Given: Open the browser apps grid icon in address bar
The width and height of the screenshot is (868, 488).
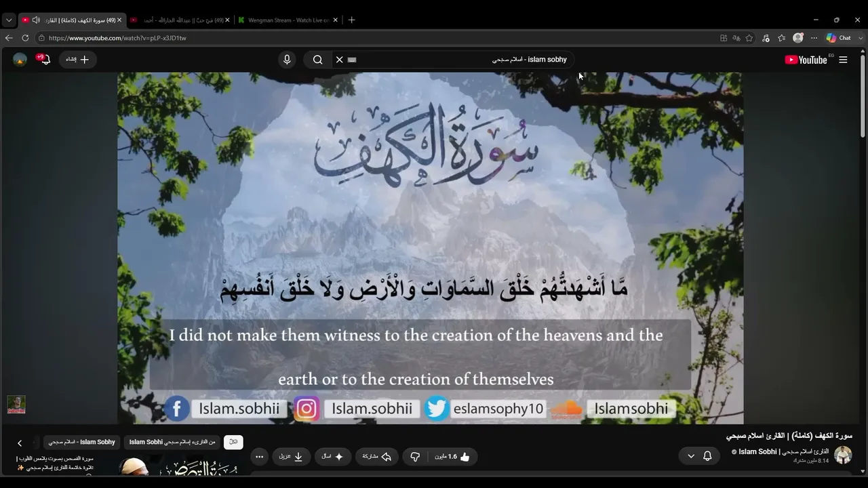Looking at the screenshot, I should 724,38.
